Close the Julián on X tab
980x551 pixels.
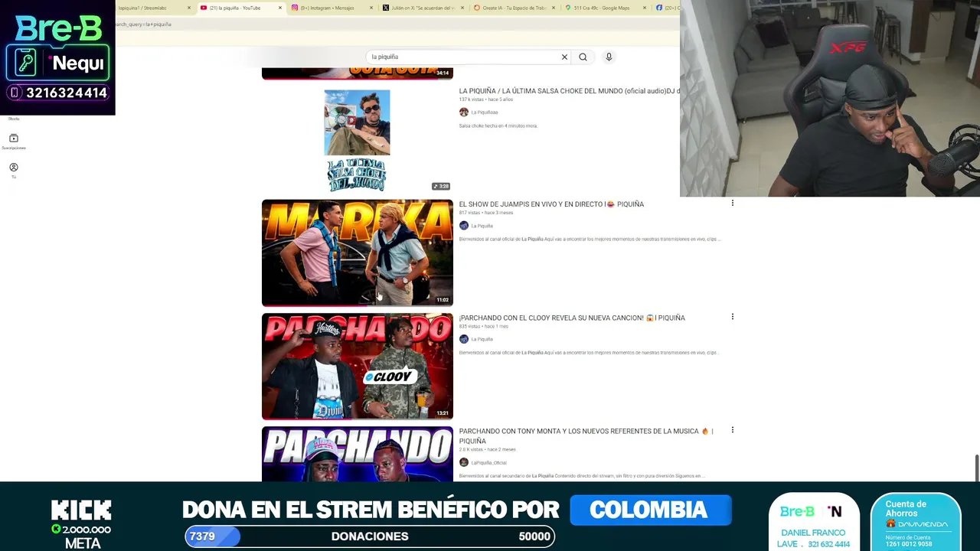coord(464,8)
